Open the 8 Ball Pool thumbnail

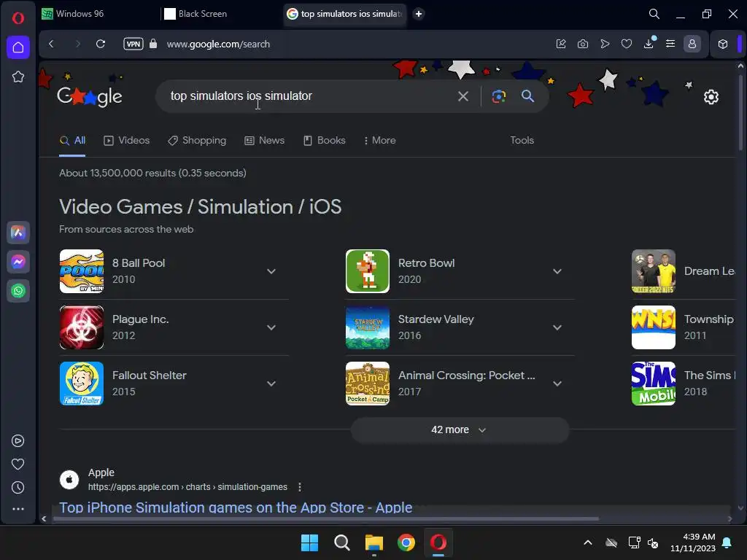(x=82, y=271)
